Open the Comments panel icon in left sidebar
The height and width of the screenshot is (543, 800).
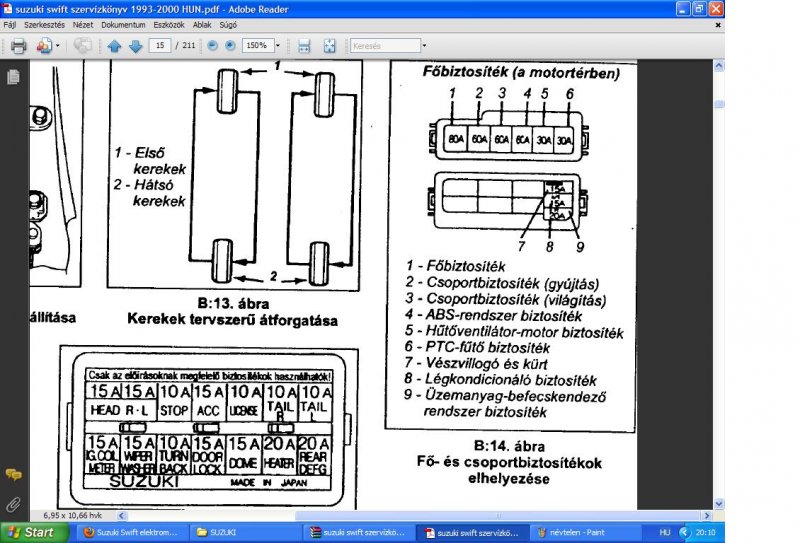[x=14, y=475]
